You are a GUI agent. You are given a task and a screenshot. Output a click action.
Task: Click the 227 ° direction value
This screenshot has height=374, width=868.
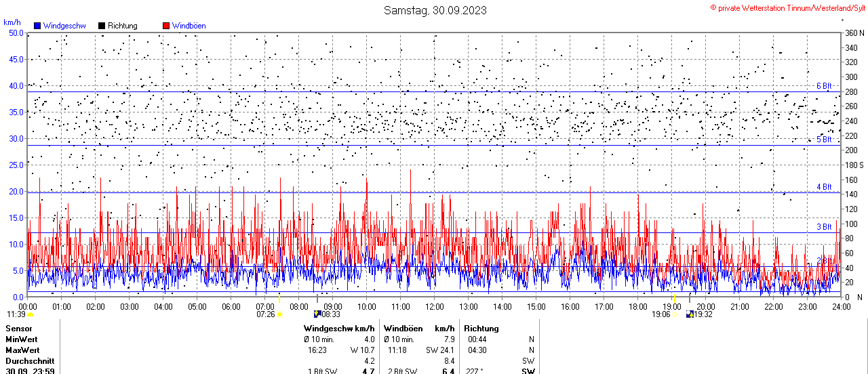475,371
